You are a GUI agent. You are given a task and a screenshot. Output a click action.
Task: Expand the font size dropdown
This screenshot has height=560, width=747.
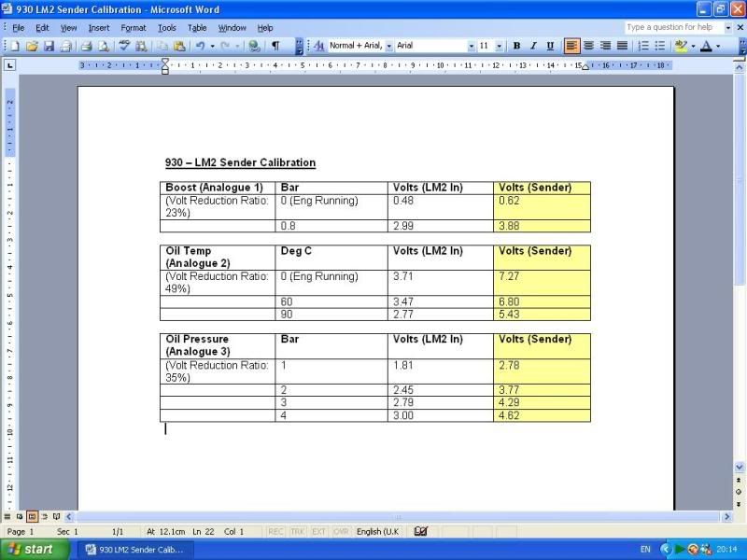pyautogui.click(x=500, y=46)
